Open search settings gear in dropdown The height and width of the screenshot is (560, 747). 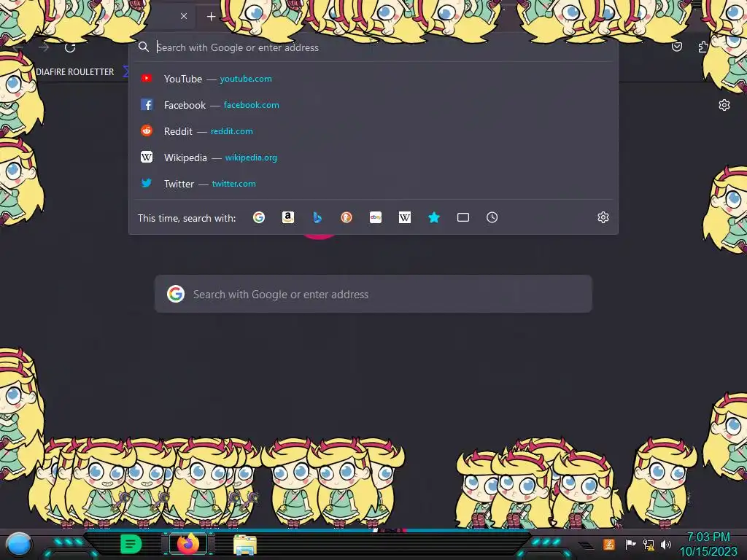(603, 217)
